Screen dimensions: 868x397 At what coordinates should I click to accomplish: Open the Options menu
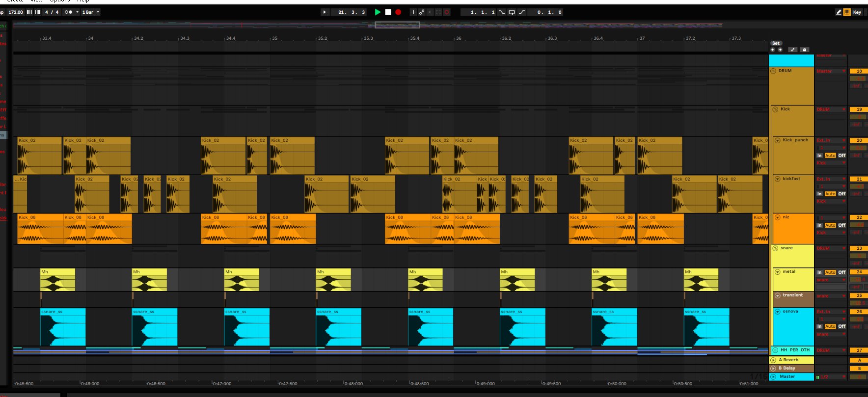60,1
